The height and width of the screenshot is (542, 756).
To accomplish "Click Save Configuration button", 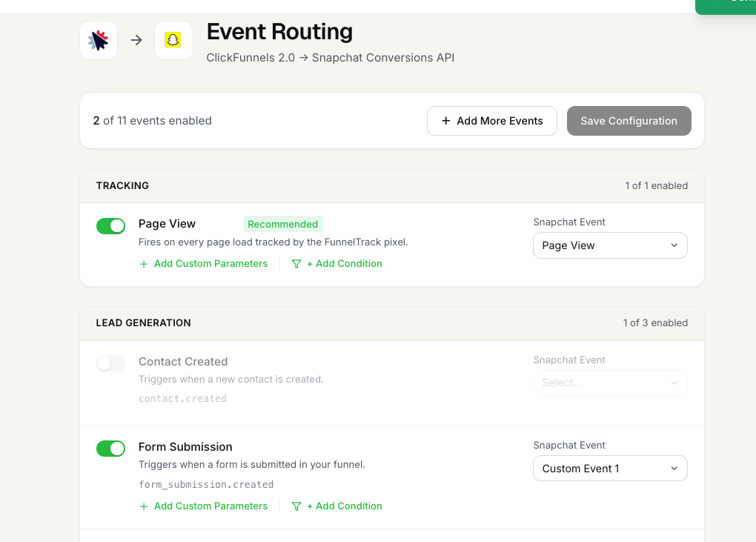I will click(629, 121).
